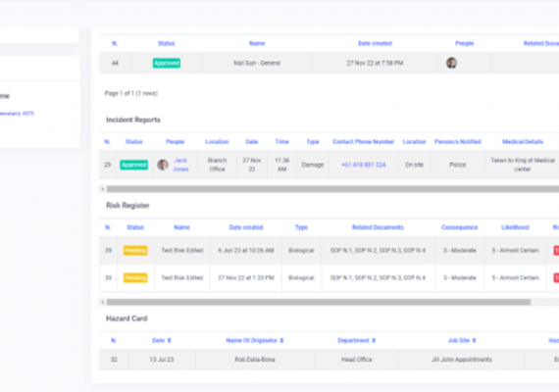559x392 pixels.
Task: Click Status header in Incident Reports table
Action: (133, 142)
